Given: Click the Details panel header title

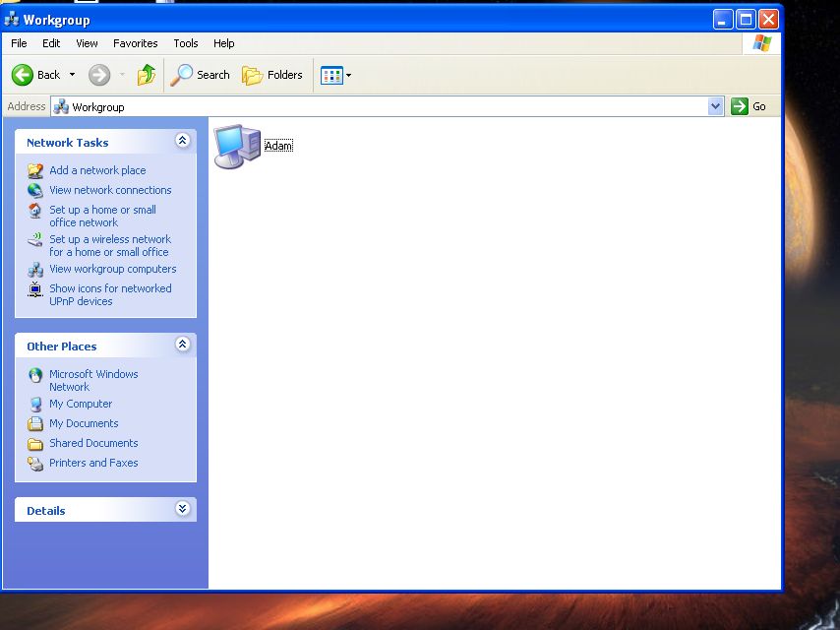Looking at the screenshot, I should pyautogui.click(x=46, y=511).
